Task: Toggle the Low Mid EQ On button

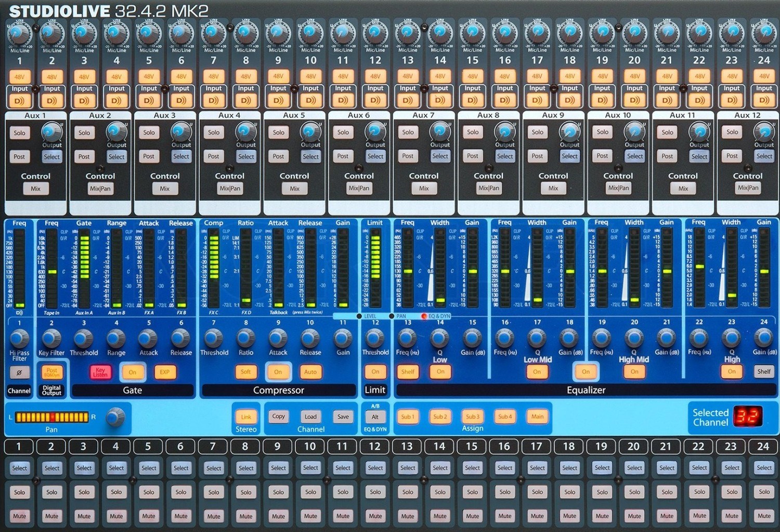Action: pos(537,371)
